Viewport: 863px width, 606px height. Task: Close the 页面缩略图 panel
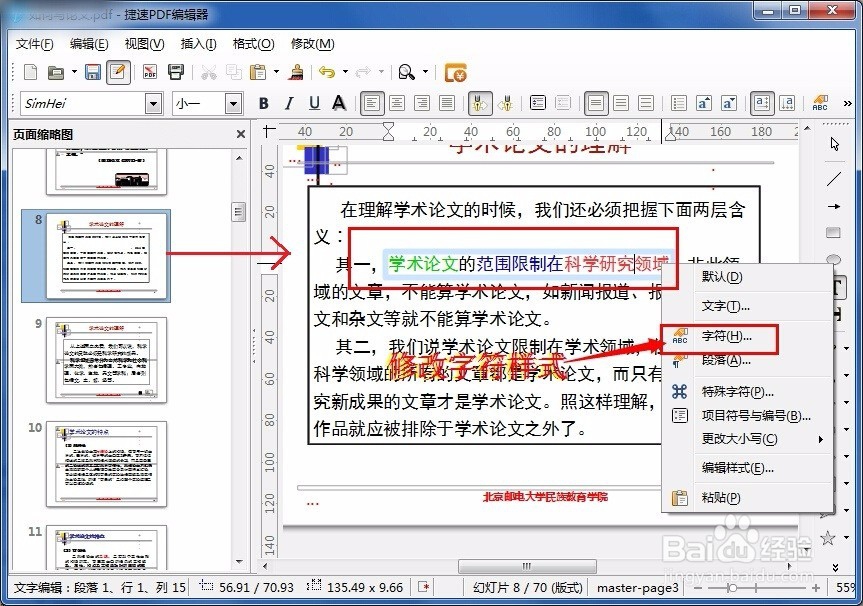(x=241, y=134)
